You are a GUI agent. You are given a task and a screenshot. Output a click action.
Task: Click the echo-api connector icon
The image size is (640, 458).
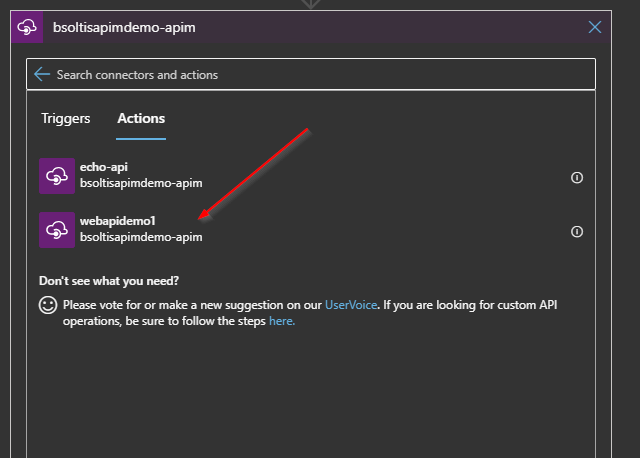56,177
